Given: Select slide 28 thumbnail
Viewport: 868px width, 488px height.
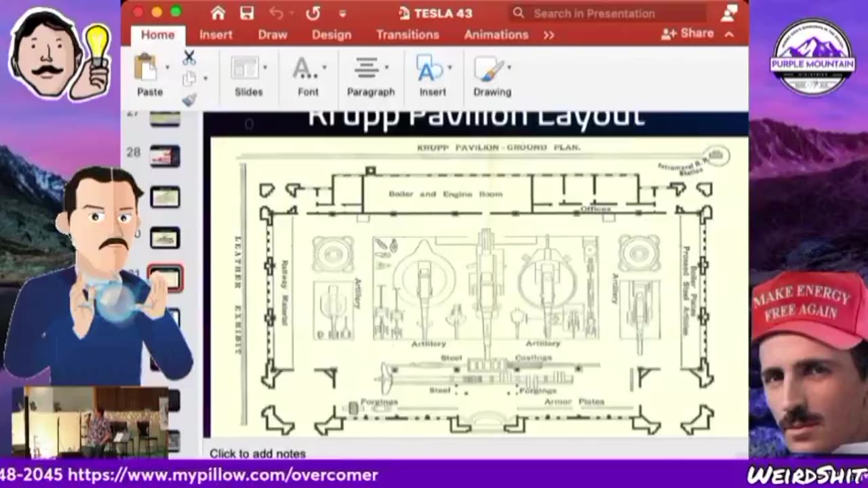Looking at the screenshot, I should (165, 156).
